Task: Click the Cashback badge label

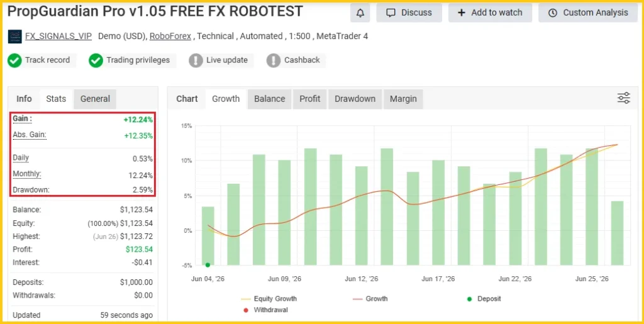Action: [302, 60]
